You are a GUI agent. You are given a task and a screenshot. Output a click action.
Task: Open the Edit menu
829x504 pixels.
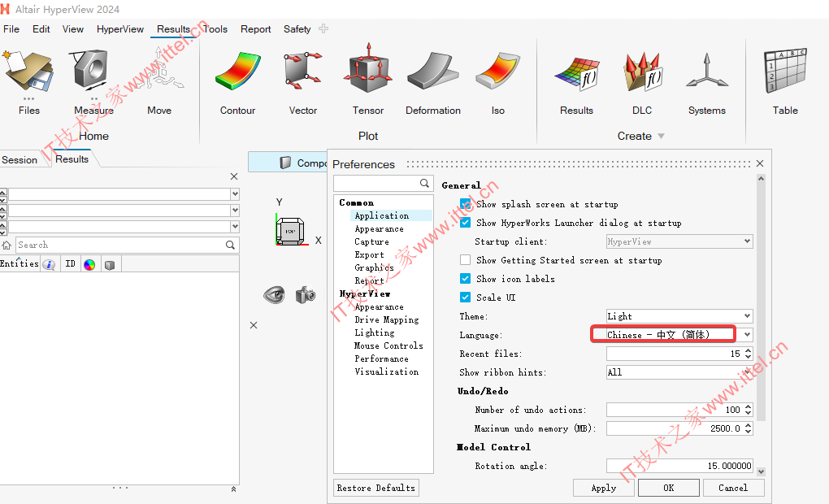[41, 29]
